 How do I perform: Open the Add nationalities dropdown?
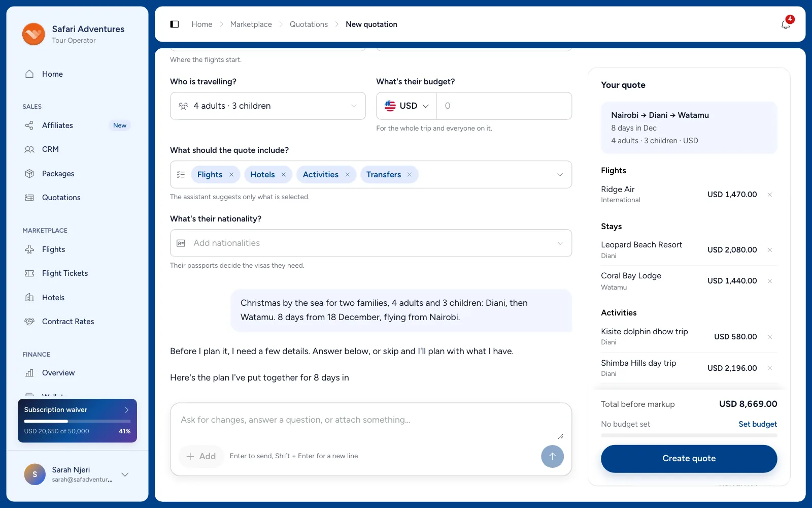tap(371, 243)
